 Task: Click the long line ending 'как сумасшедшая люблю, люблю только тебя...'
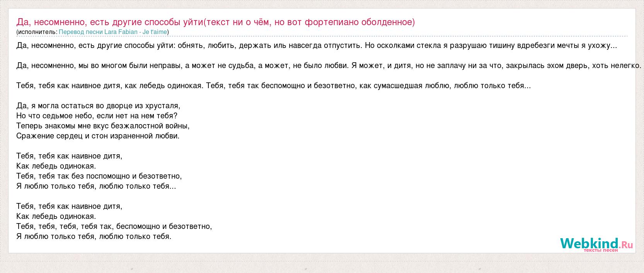[x=273, y=86]
